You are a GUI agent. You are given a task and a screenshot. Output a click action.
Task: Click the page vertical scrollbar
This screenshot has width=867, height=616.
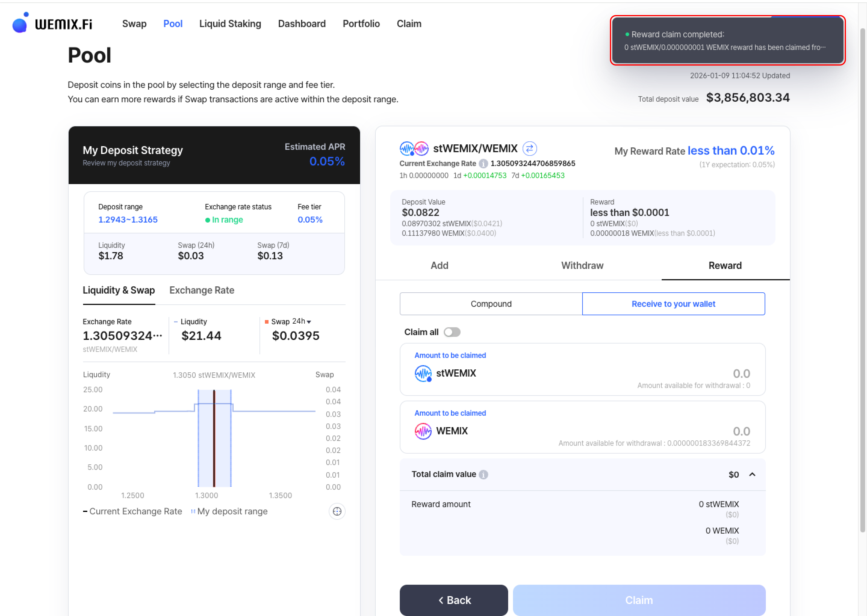click(862, 281)
